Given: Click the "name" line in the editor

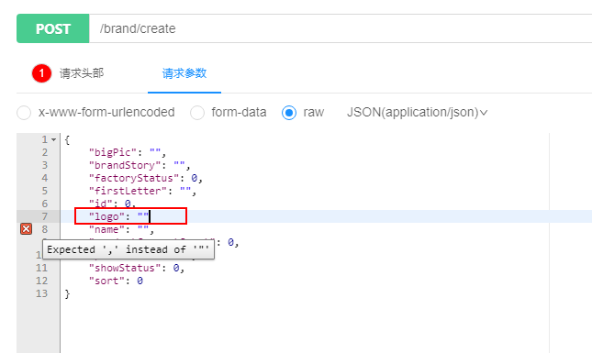Looking at the screenshot, I should tap(121, 229).
